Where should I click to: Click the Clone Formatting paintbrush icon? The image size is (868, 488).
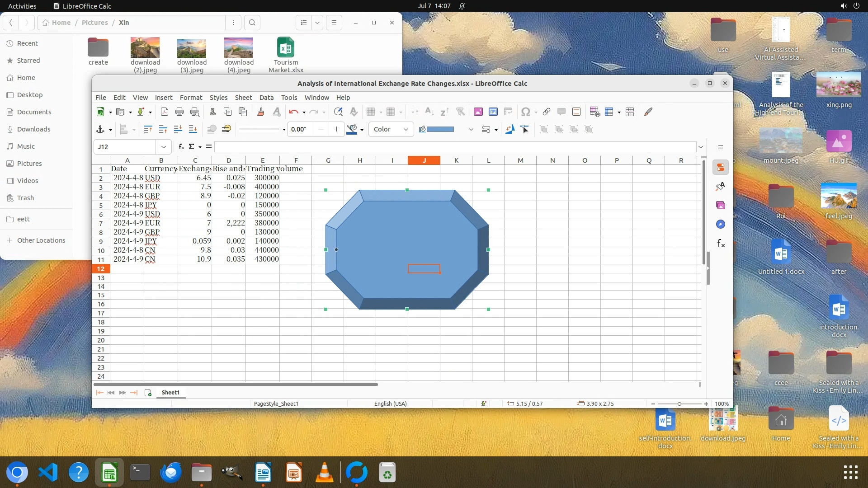[260, 112]
